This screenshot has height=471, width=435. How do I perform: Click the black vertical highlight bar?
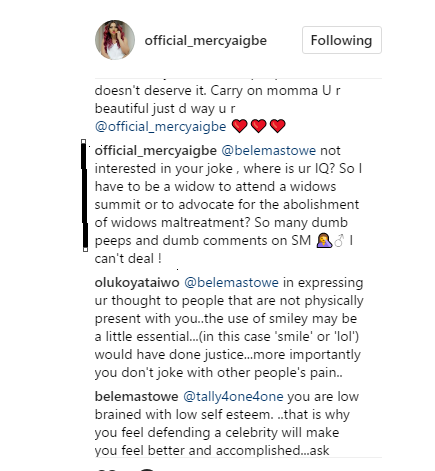point(85,195)
